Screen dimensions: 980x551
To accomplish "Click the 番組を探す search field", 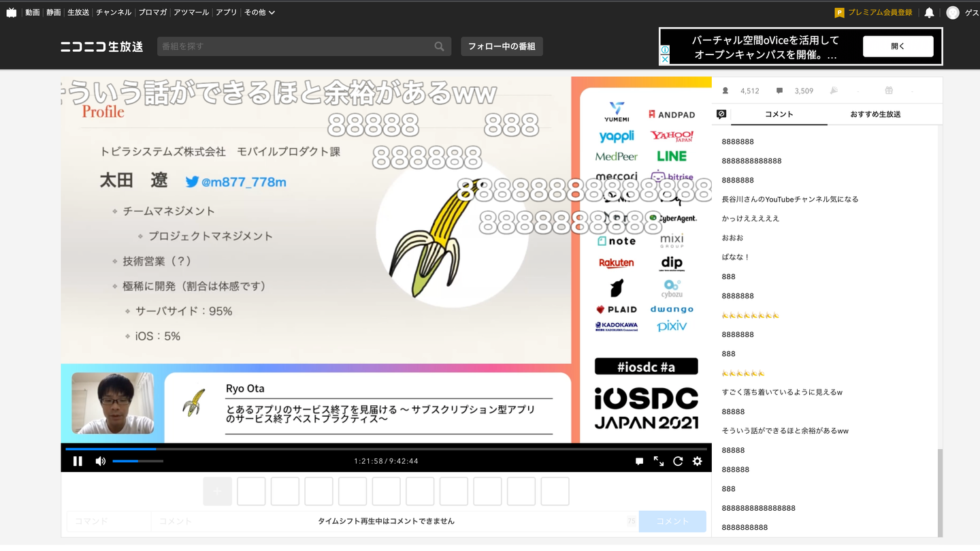I will coord(295,46).
